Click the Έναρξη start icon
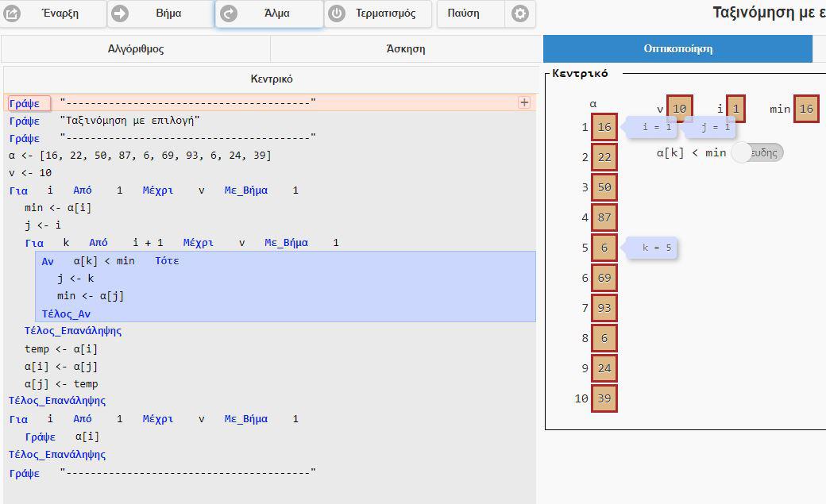Screen dimensions: 826x504 click(x=12, y=13)
